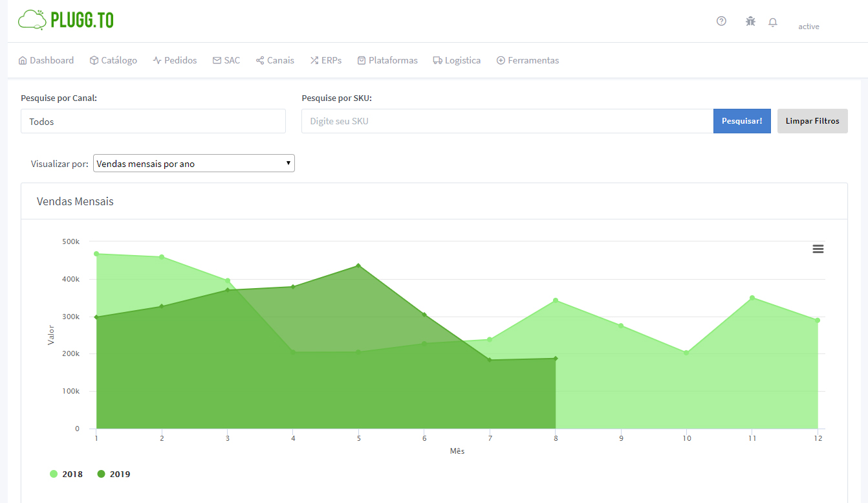Go to the Dashboard menu
868x503 pixels.
(x=46, y=60)
